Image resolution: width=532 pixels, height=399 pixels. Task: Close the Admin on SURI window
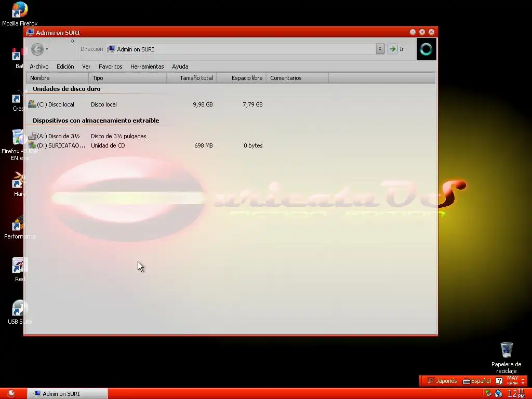pos(432,32)
